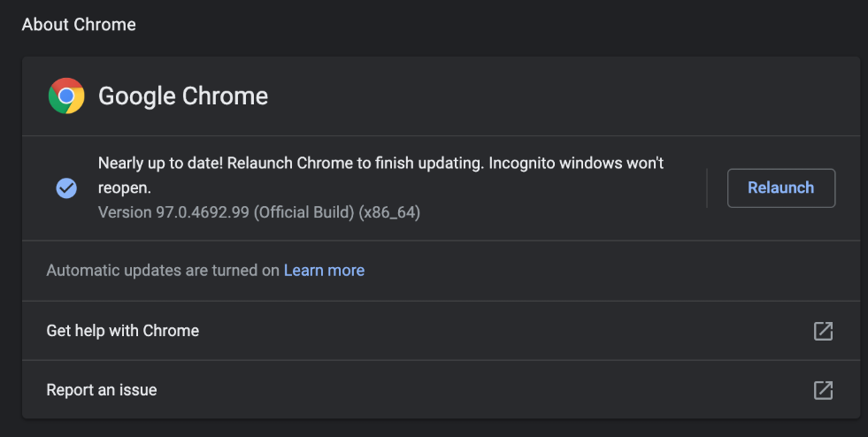Open external link icon for Report an issue
The width and height of the screenshot is (868, 437).
tap(823, 390)
